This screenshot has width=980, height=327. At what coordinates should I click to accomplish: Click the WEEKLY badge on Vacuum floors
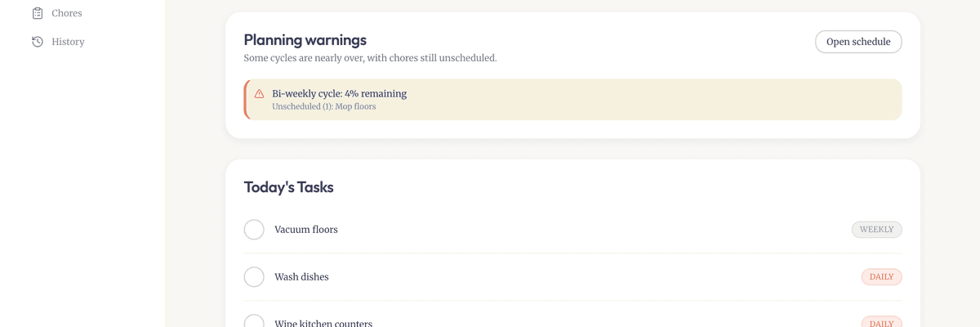point(876,230)
